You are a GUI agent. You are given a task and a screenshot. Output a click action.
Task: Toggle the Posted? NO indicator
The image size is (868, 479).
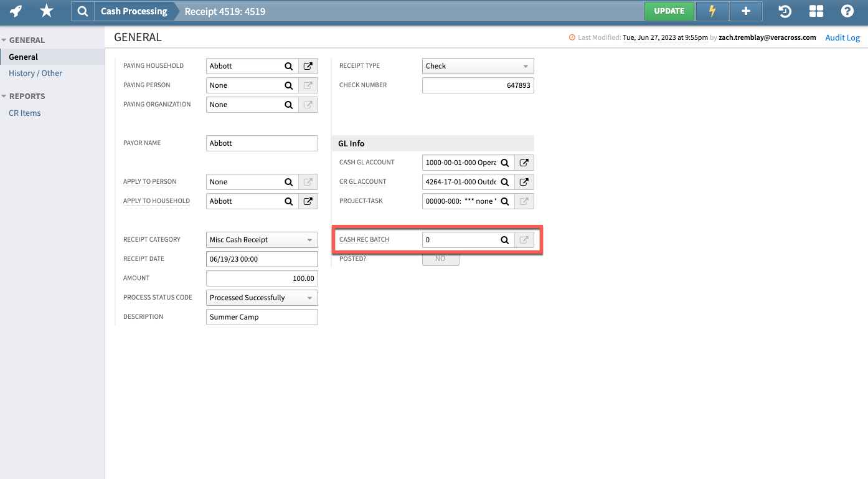point(440,258)
